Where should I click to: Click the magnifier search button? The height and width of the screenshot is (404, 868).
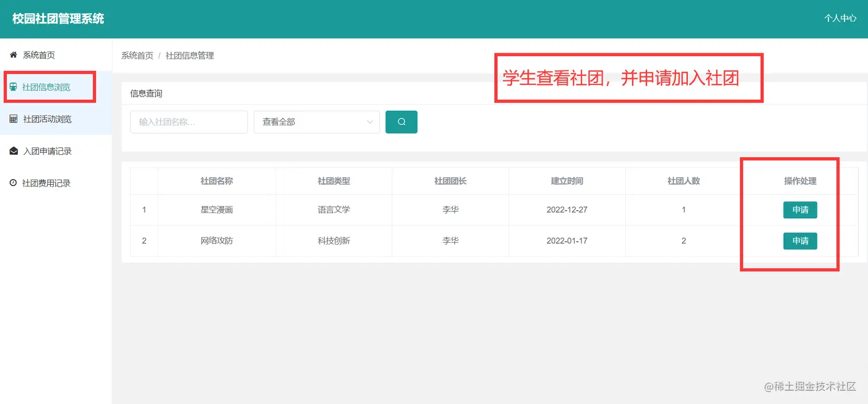(401, 122)
